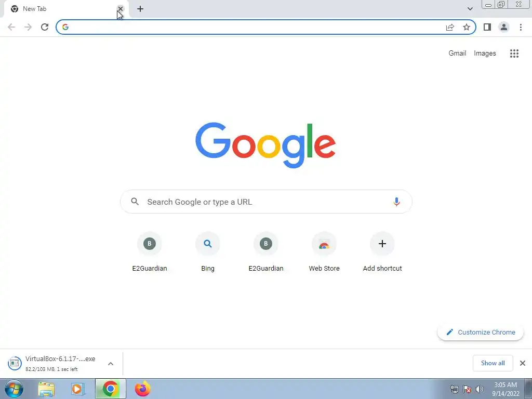This screenshot has width=532, height=399.
Task: Add a new shortcut tile
Action: pos(382,252)
